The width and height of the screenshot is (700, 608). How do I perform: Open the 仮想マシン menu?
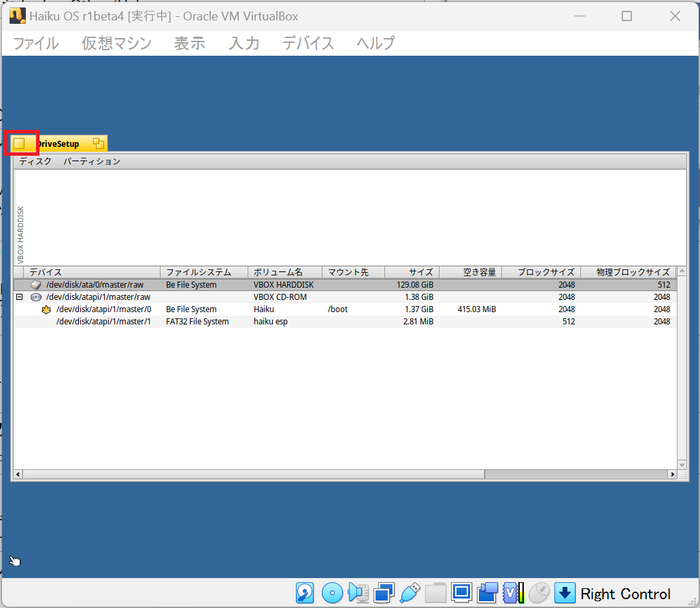point(116,44)
